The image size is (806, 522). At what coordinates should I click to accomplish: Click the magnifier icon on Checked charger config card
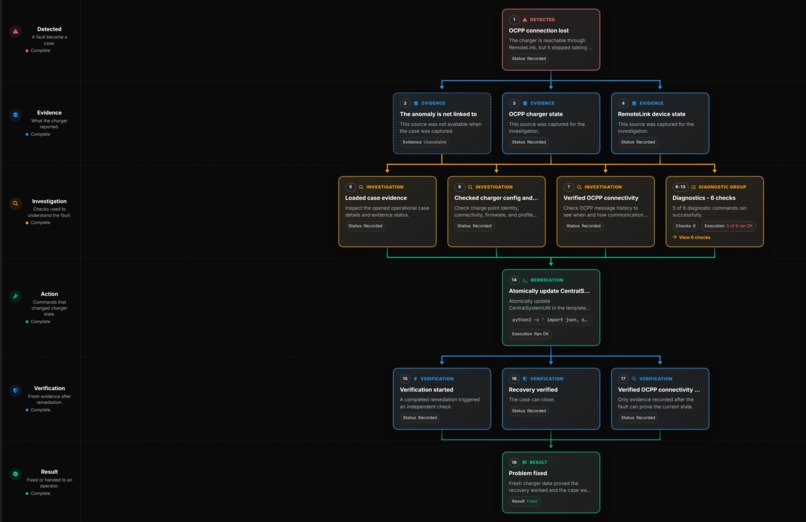[470, 187]
